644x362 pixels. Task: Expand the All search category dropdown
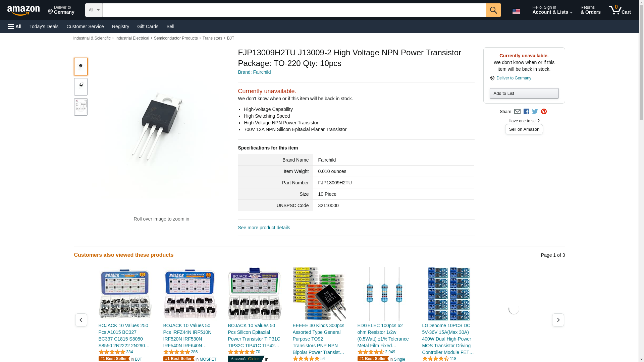coord(94,10)
